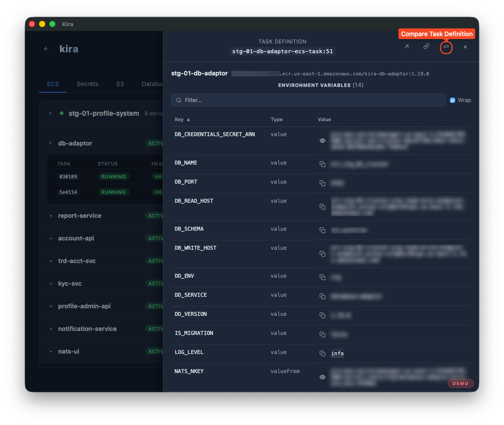This screenshot has width=504, height=425.
Task: Sort by the Type column header
Action: (276, 120)
